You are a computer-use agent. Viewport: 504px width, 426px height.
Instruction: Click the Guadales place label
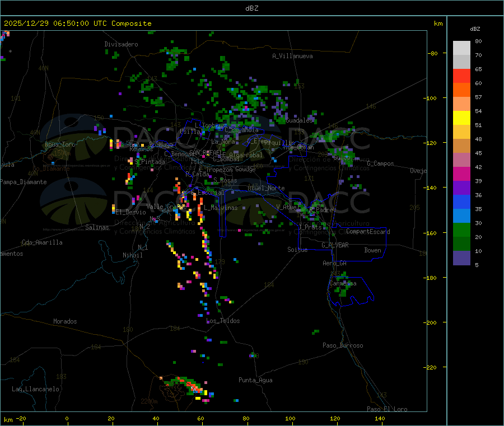click(x=299, y=120)
